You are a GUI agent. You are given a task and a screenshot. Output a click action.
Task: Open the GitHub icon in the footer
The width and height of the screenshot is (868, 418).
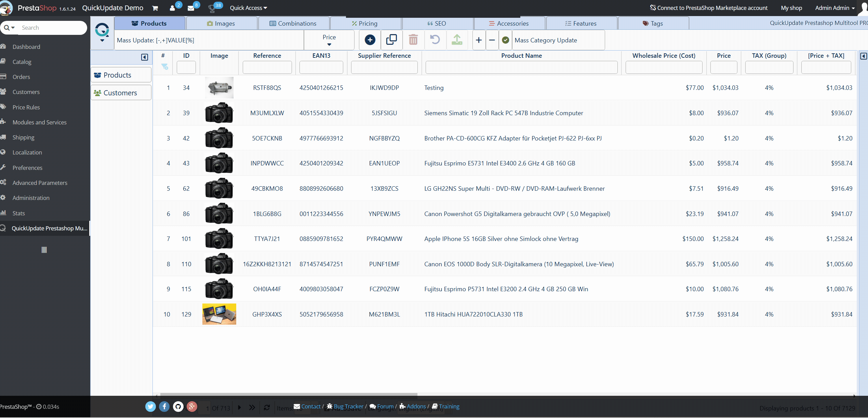tap(178, 407)
